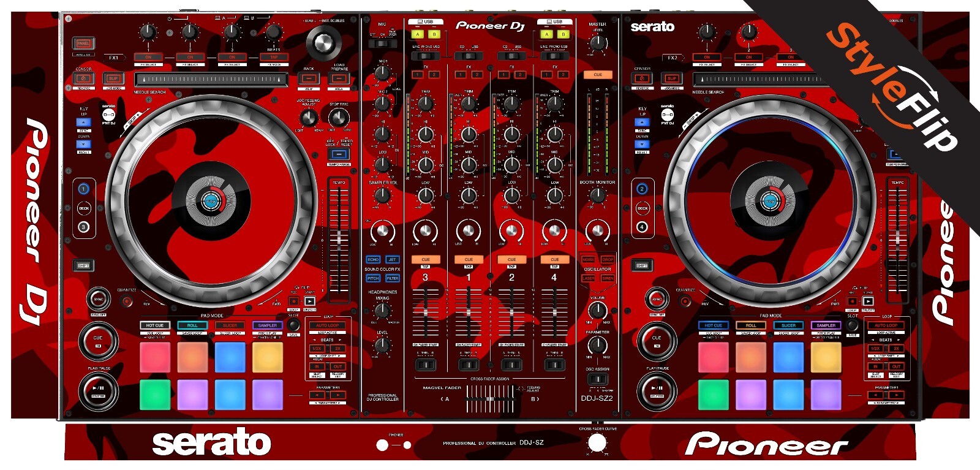The width and height of the screenshot is (980, 470).
Task: Click the channel 4 headphone CUE button
Action: coord(554,260)
